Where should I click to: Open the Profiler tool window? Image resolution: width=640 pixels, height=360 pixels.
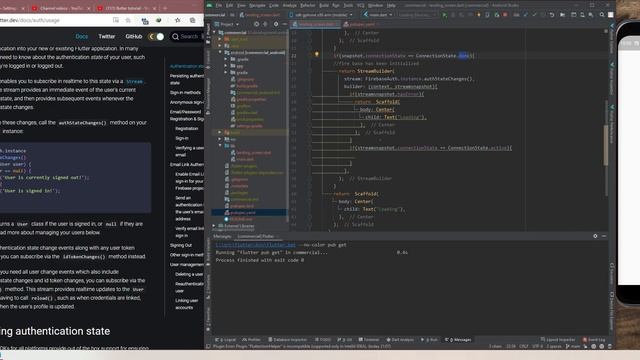[x=251, y=340]
